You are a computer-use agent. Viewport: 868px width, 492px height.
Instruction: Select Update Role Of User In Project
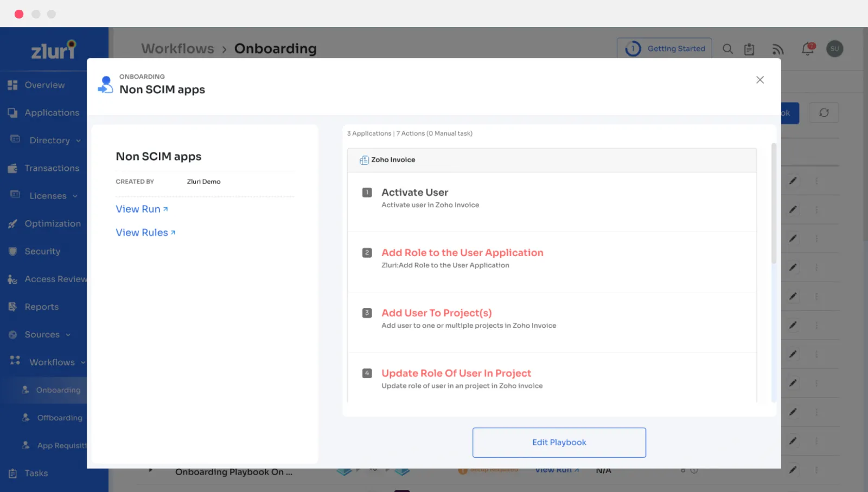(x=456, y=373)
